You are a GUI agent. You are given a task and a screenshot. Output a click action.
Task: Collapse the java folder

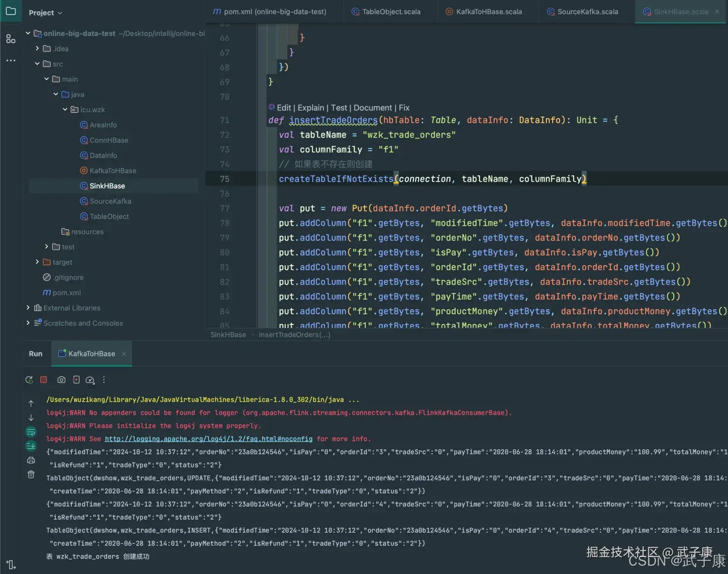(56, 94)
